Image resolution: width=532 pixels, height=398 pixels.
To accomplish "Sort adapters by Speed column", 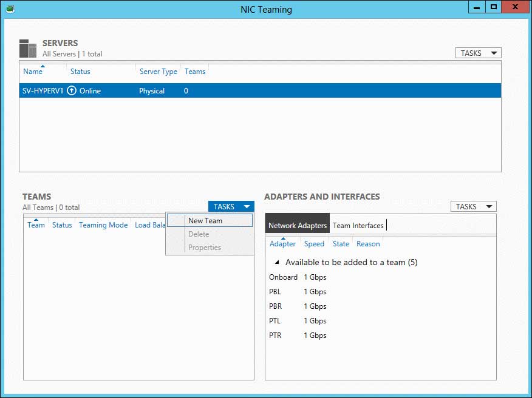I will [314, 244].
